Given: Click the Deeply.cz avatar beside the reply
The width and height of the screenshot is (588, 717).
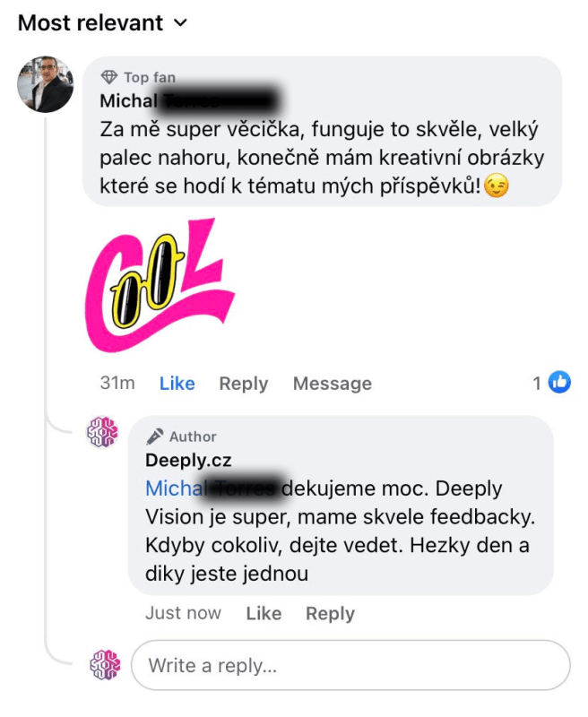Looking at the screenshot, I should point(102,432).
